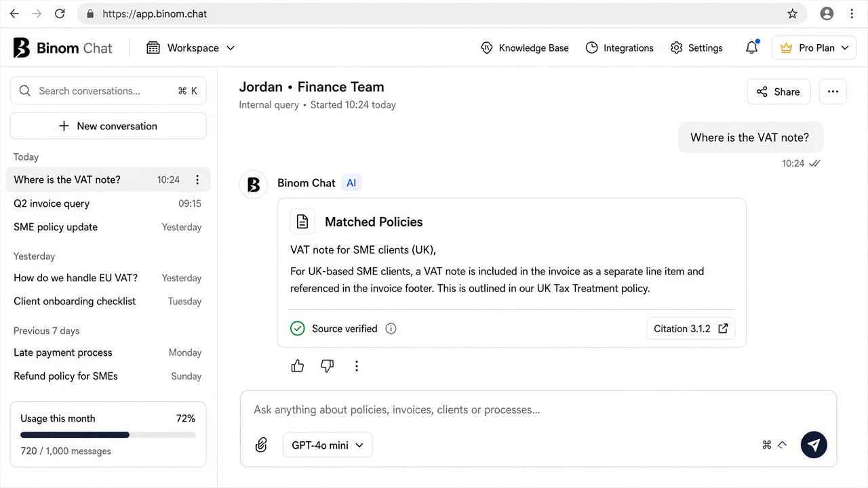This screenshot has width=868, height=488.
Task: Open the browser's three-dot menu
Action: [x=852, y=14]
